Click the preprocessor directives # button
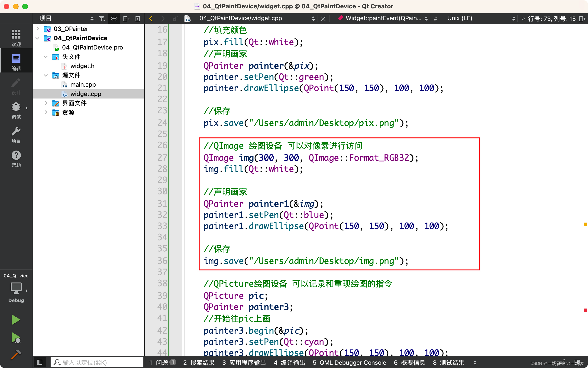Viewport: 588px width, 368px height. pos(435,19)
